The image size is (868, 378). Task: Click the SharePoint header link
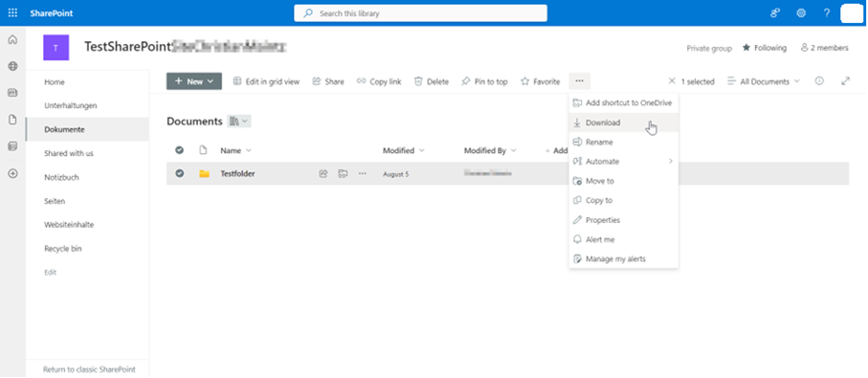click(52, 13)
